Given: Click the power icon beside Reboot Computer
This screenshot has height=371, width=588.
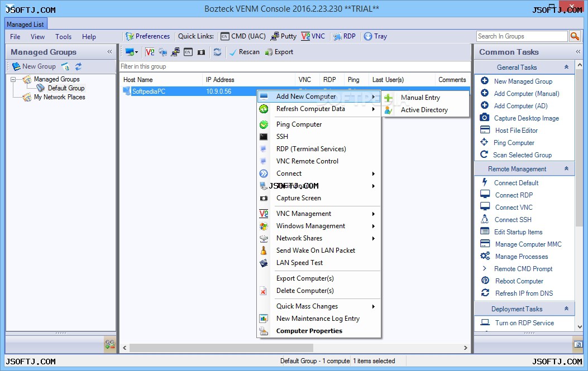Looking at the screenshot, I should click(x=485, y=281).
